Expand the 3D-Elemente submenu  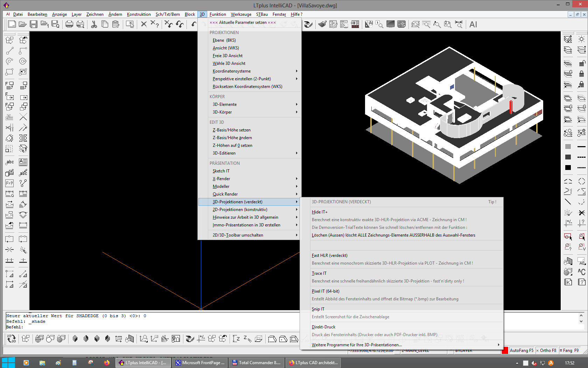[x=250, y=104]
